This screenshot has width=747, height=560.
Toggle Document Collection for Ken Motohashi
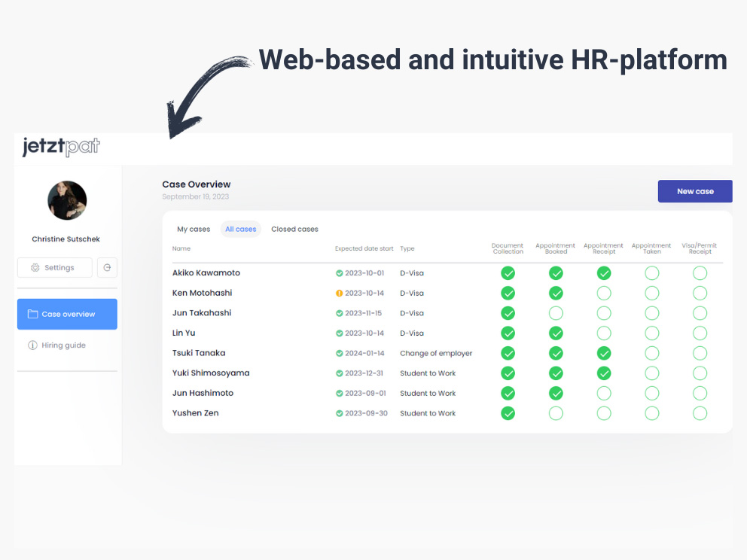tap(508, 293)
